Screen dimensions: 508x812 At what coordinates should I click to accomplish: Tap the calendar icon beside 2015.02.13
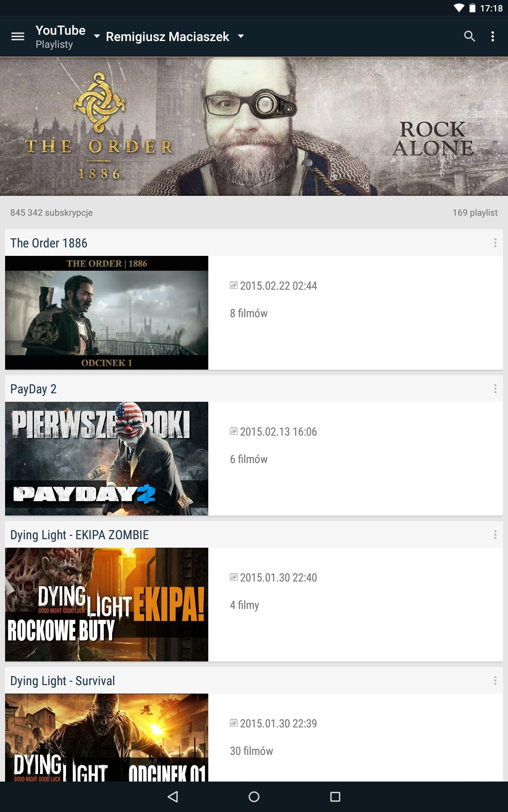[234, 431]
